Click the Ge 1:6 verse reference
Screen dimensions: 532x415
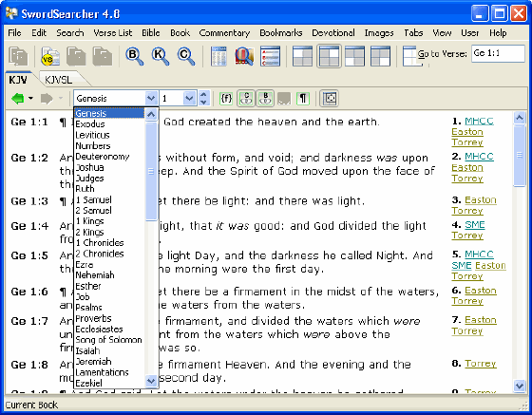(x=29, y=292)
